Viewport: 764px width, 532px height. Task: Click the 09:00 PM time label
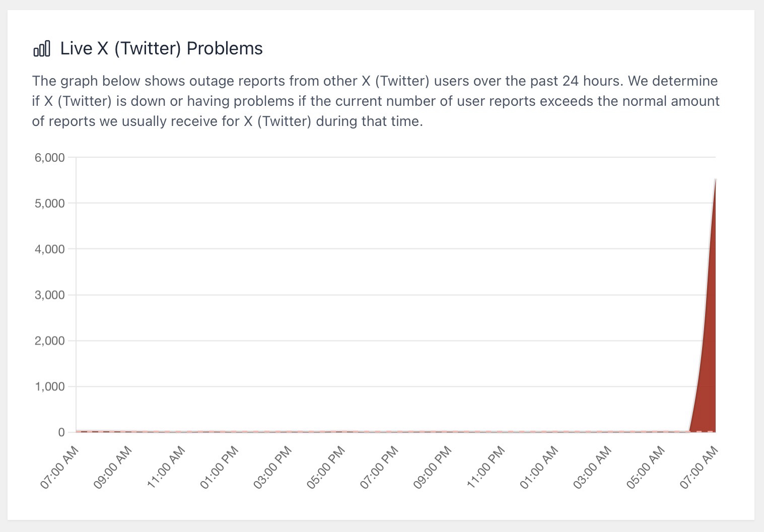click(433, 467)
